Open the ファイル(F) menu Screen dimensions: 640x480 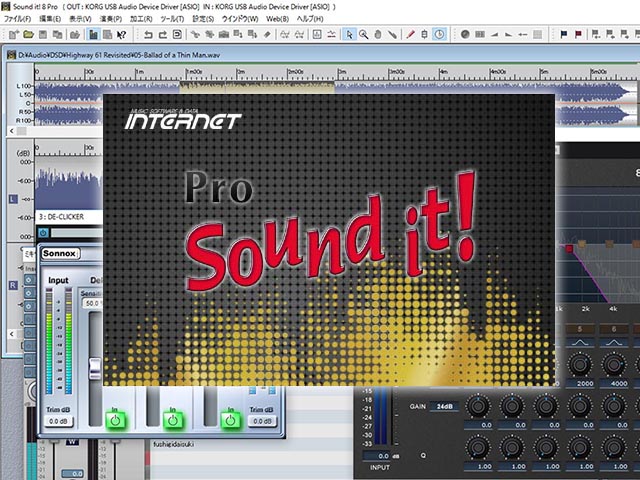(x=18, y=19)
